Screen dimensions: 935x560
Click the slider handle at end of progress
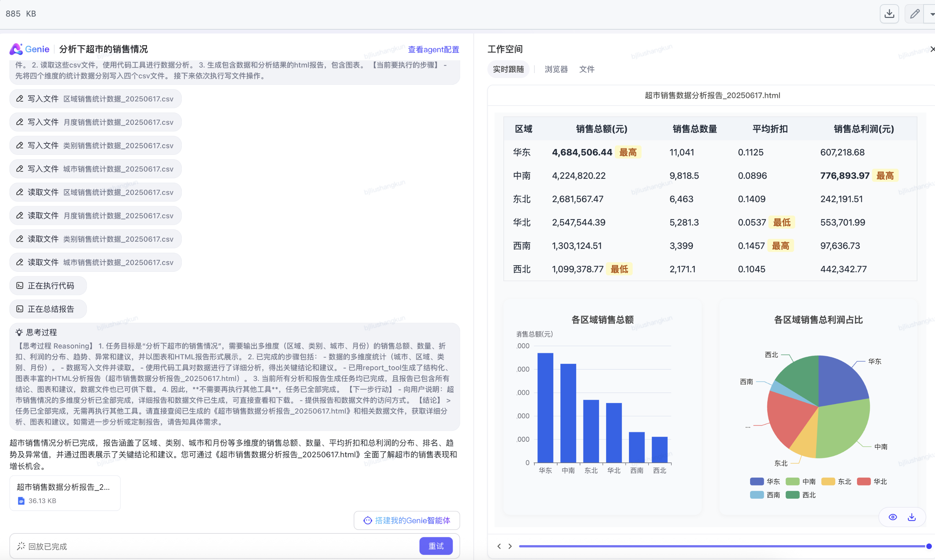(x=928, y=546)
